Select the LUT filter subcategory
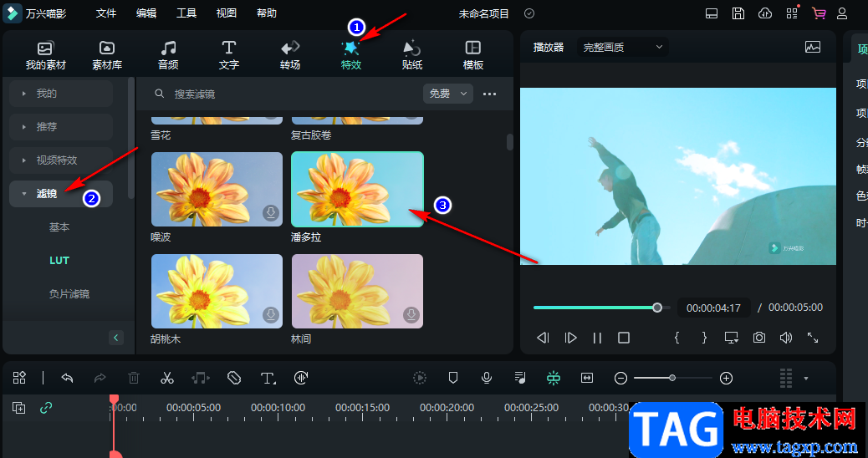The image size is (868, 458). (x=59, y=261)
